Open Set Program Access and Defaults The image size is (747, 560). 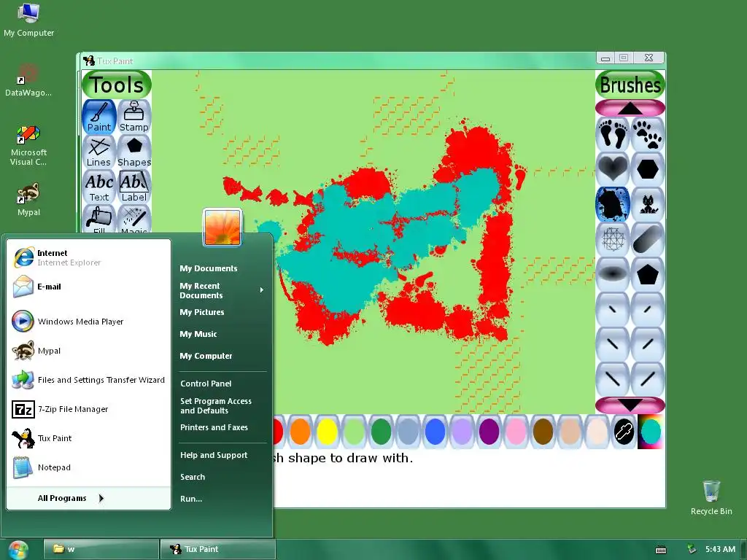point(221,405)
